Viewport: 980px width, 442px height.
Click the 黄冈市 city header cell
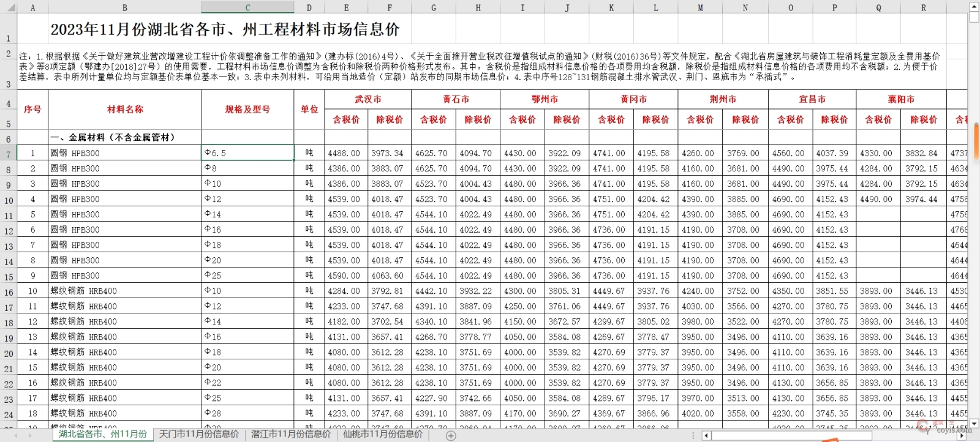point(633,99)
